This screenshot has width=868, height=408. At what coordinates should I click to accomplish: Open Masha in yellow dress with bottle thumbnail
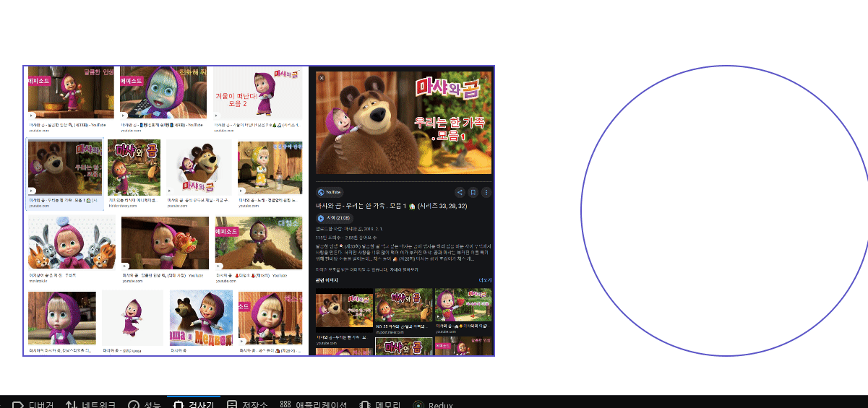270,168
